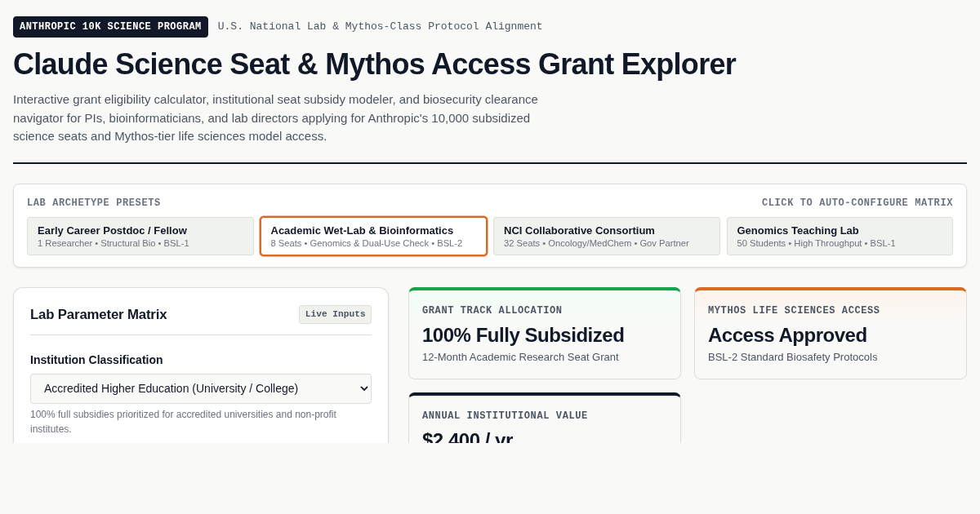Image resolution: width=980 pixels, height=514 pixels.
Task: Click the 'BSL-2 Standard Biosafety Protocols' text
Action: pyautogui.click(x=792, y=357)
